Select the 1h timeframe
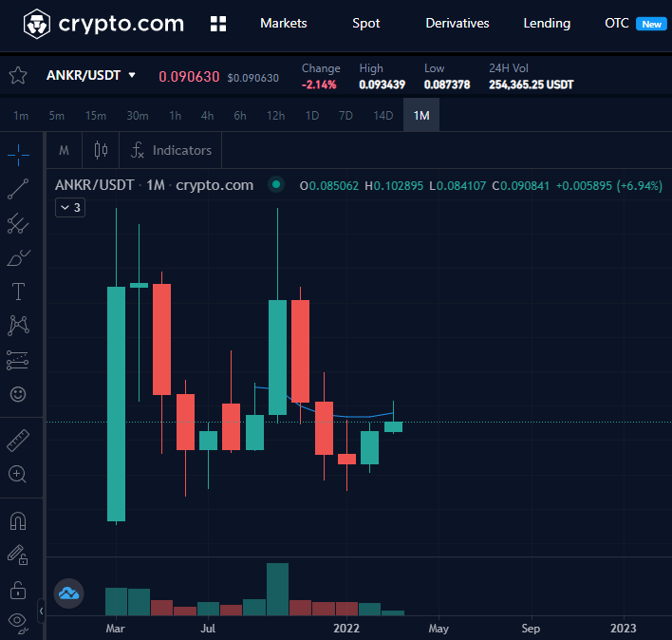 click(x=175, y=116)
